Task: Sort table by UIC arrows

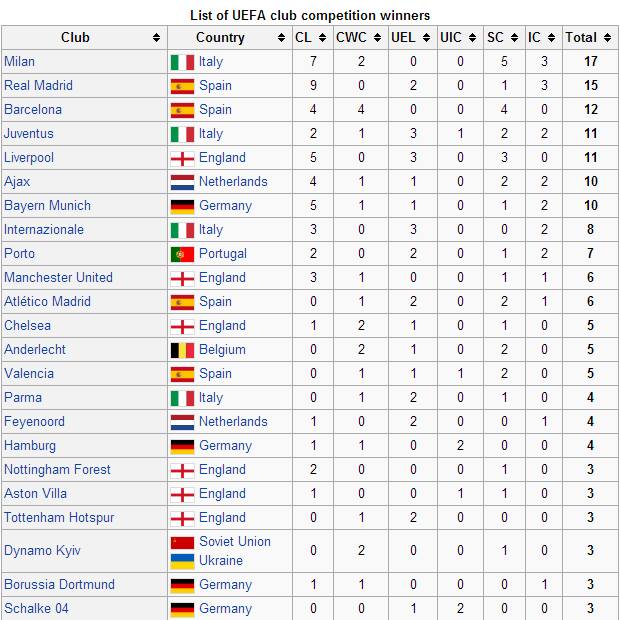Action: pyautogui.click(x=472, y=38)
